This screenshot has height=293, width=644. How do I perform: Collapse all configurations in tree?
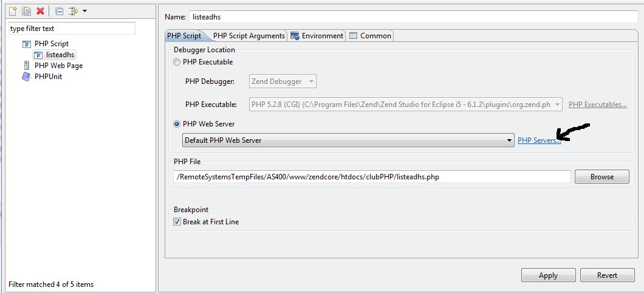click(59, 11)
